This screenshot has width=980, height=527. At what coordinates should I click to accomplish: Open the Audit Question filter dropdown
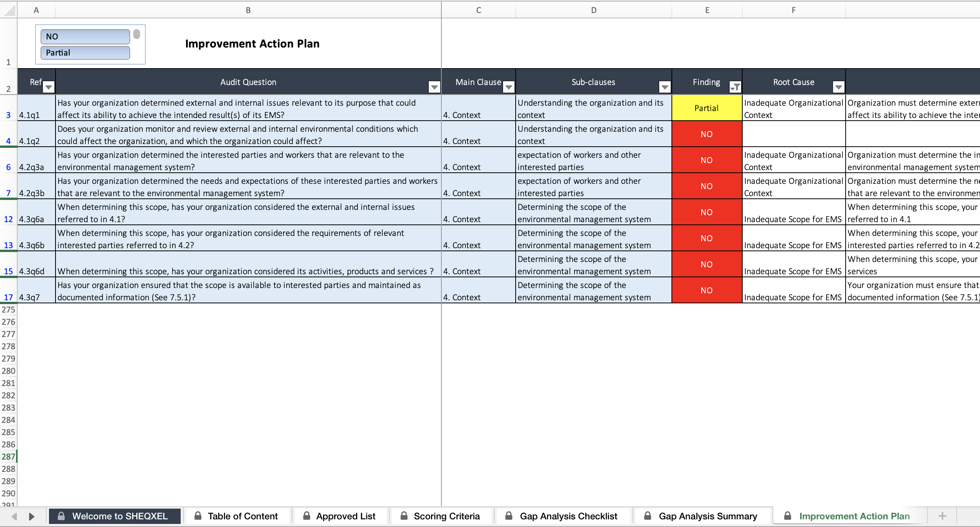[x=434, y=87]
